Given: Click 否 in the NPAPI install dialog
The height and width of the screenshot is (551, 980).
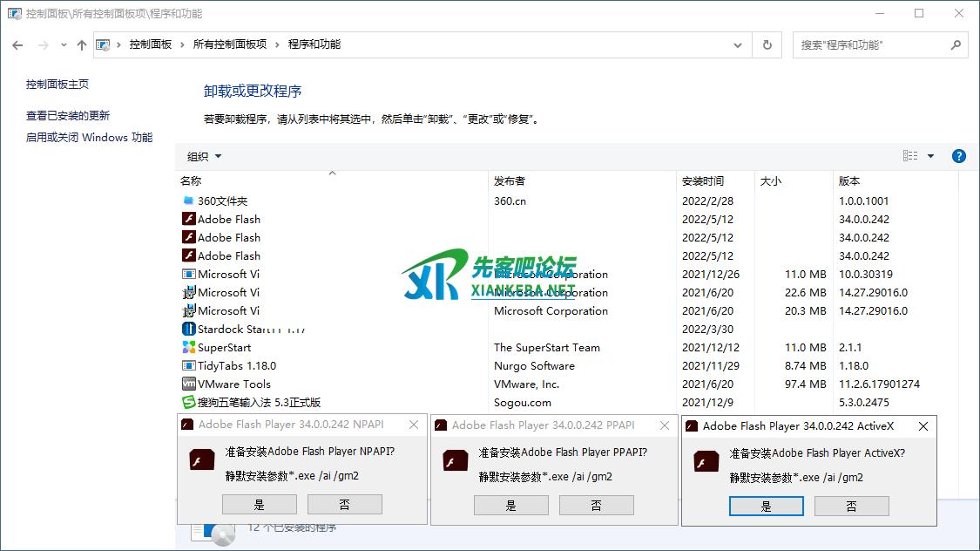Looking at the screenshot, I should 344,504.
